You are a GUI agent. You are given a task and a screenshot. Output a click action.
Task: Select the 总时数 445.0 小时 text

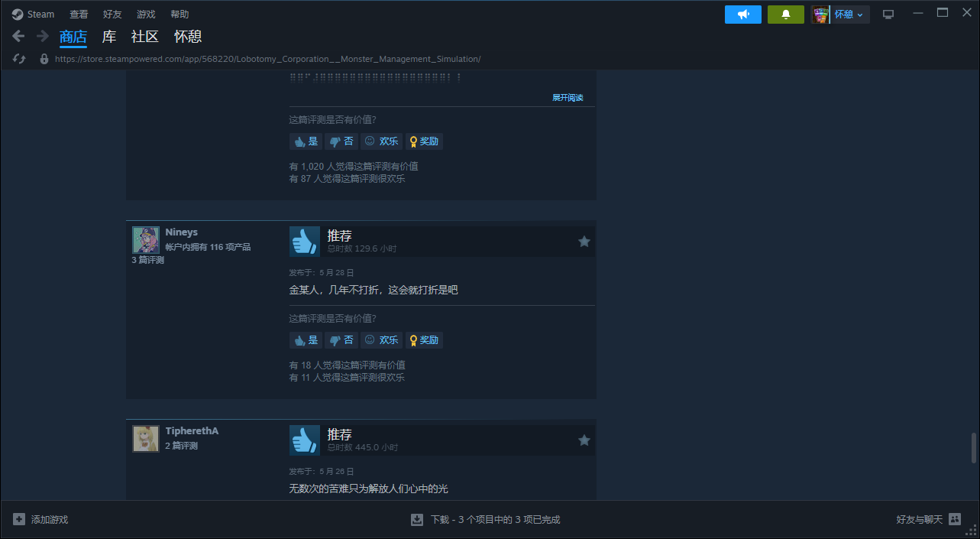pos(363,447)
